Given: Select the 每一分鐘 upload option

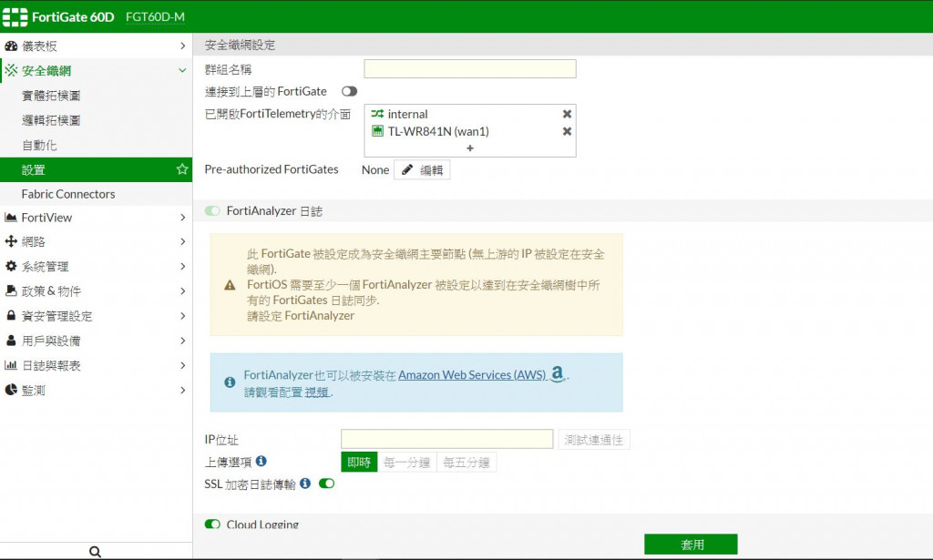Looking at the screenshot, I should [x=407, y=463].
